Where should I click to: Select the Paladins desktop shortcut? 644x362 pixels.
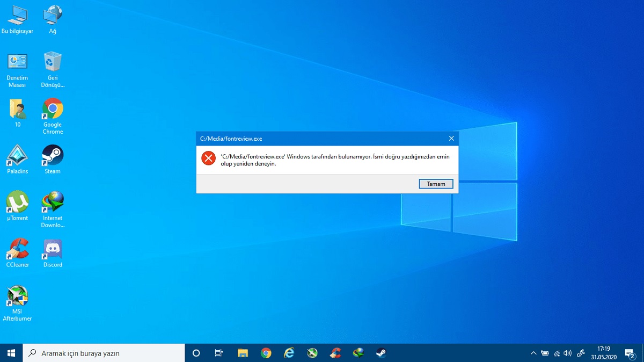pos(17,160)
